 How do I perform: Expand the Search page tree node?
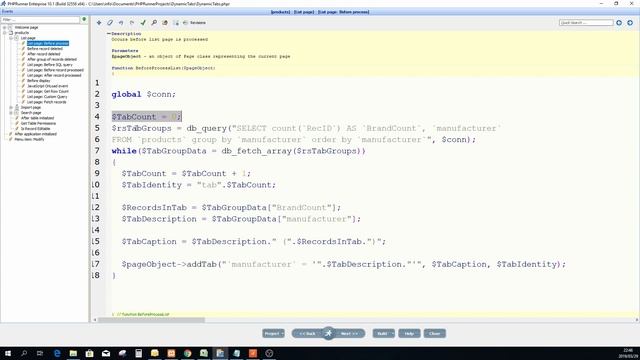coord(11,113)
